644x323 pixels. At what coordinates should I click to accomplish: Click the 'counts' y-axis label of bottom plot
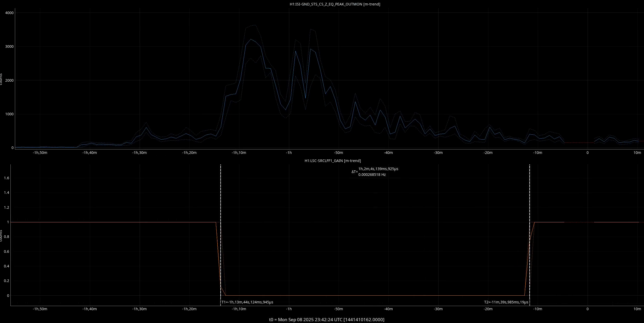coord(1,236)
